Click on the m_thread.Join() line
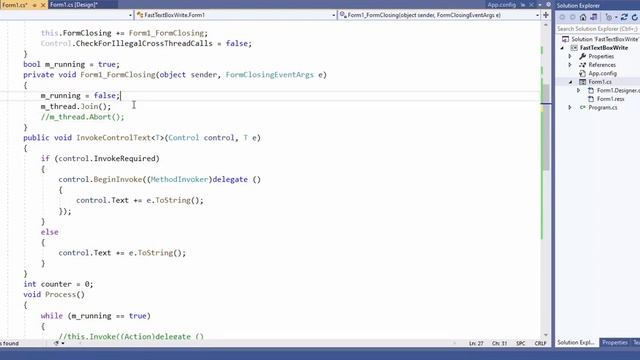The image size is (640, 360). pyautogui.click(x=76, y=107)
